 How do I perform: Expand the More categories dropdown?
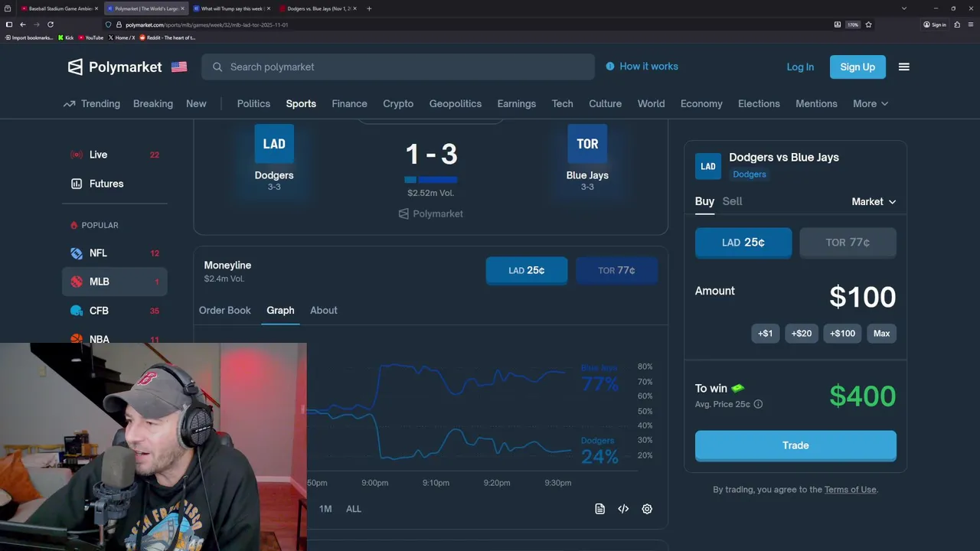tap(871, 103)
